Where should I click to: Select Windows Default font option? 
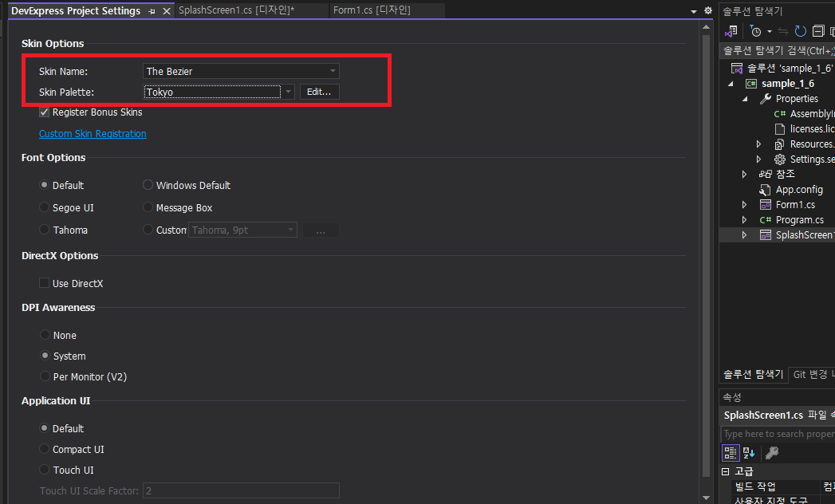pyautogui.click(x=148, y=185)
